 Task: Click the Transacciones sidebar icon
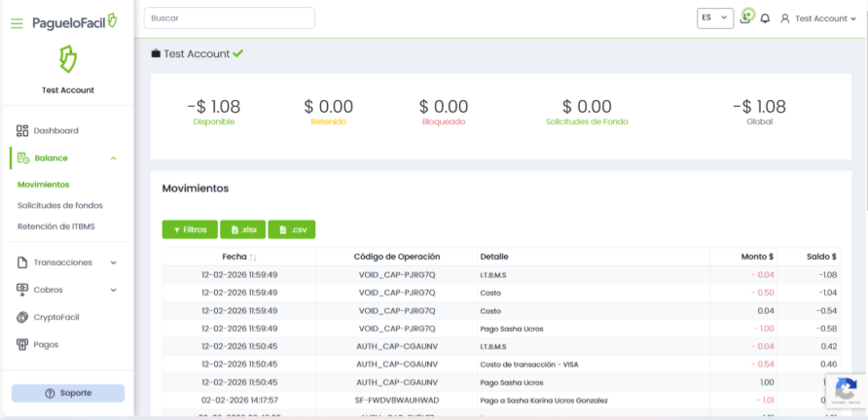[x=22, y=262]
